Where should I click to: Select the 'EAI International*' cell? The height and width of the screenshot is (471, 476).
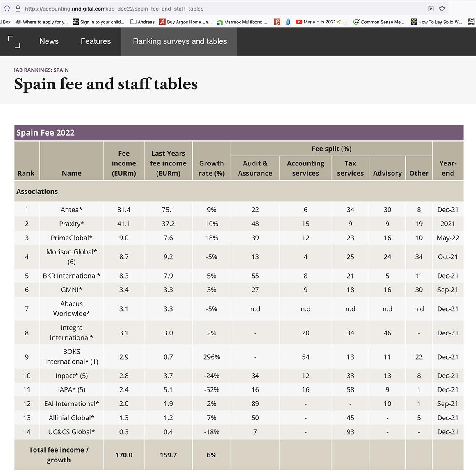72,404
